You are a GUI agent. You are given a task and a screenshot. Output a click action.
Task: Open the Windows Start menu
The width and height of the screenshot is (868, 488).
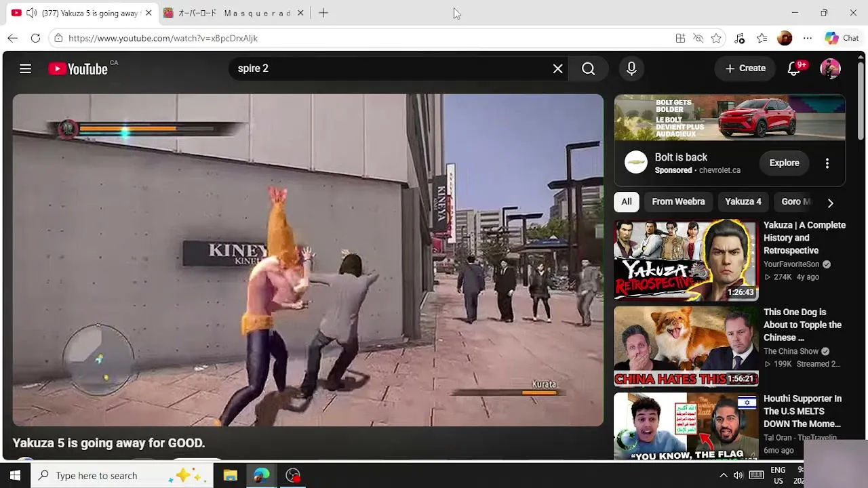pos(15,475)
